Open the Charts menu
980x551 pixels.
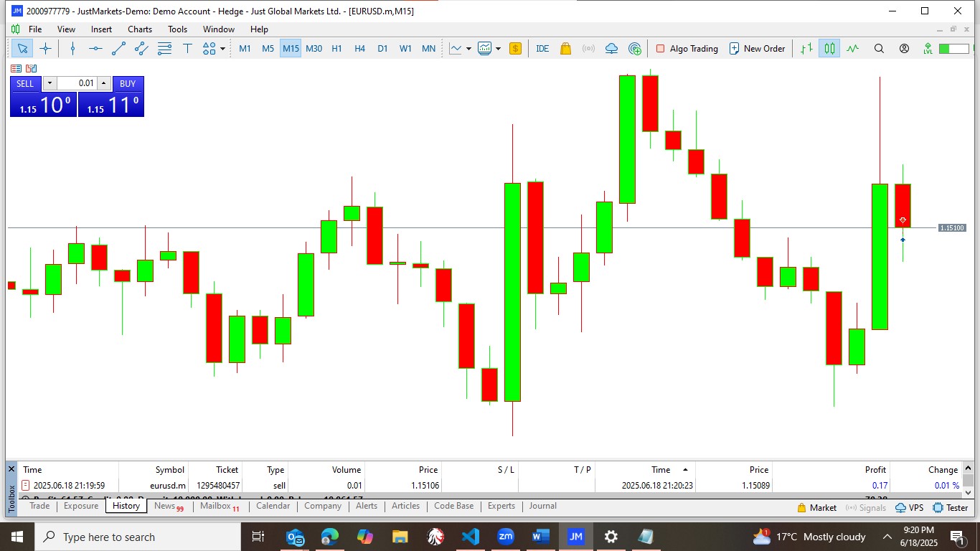click(x=140, y=29)
